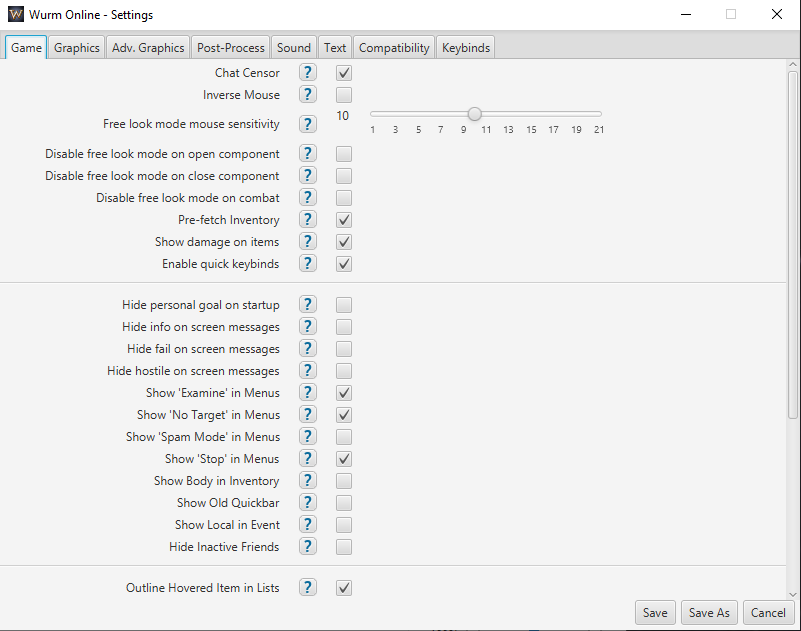The width and height of the screenshot is (801, 631).
Task: Switch to the Graphics tab
Action: (77, 47)
